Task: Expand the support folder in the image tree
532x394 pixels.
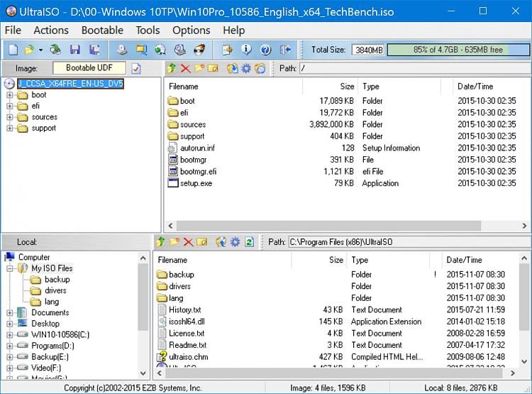Action: (10, 128)
